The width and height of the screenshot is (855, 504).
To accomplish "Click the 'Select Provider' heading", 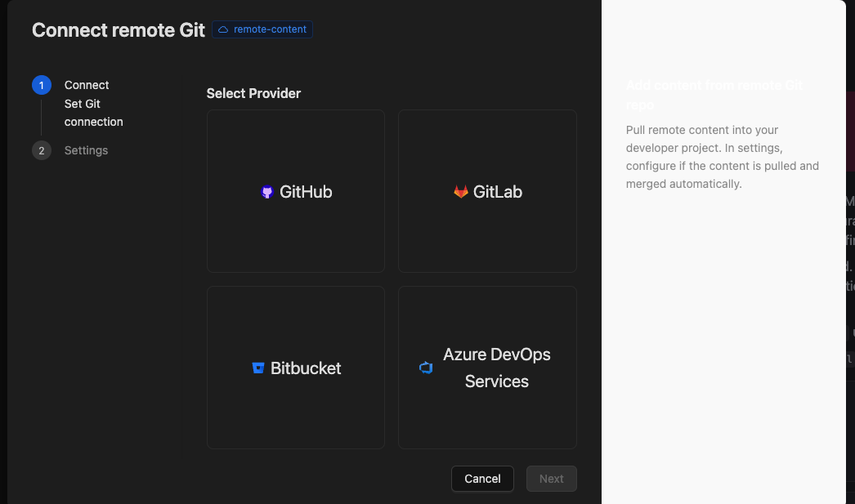I will coord(253,93).
